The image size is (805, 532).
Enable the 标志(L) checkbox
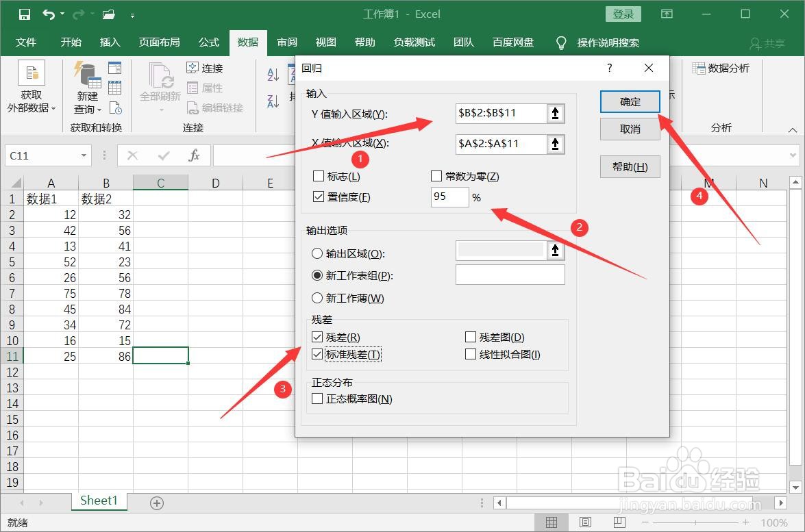pyautogui.click(x=318, y=176)
